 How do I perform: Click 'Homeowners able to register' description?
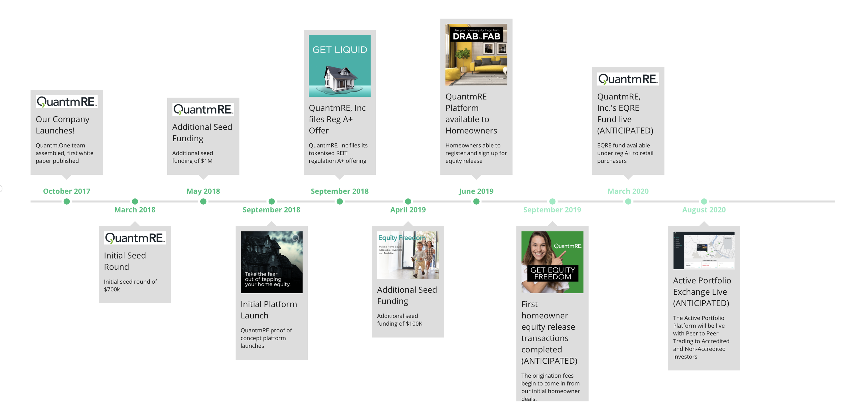click(476, 153)
